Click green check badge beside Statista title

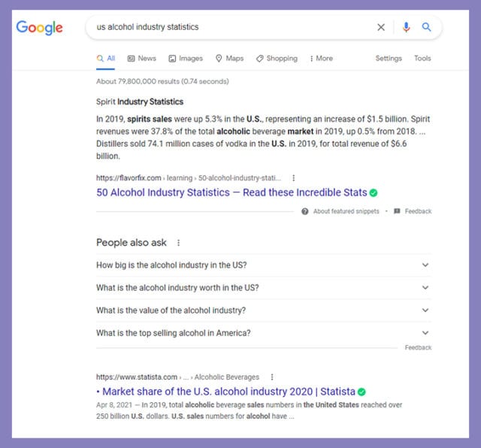(362, 392)
